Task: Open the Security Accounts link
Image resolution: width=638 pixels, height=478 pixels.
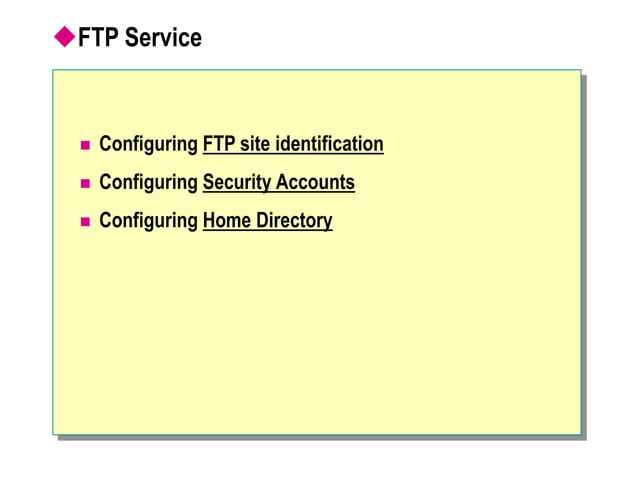Action: coord(279,183)
